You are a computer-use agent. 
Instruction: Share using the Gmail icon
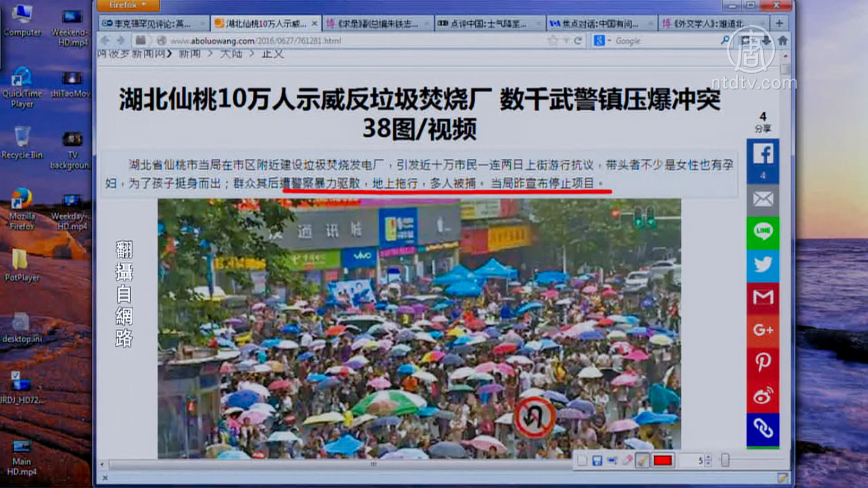click(x=763, y=297)
